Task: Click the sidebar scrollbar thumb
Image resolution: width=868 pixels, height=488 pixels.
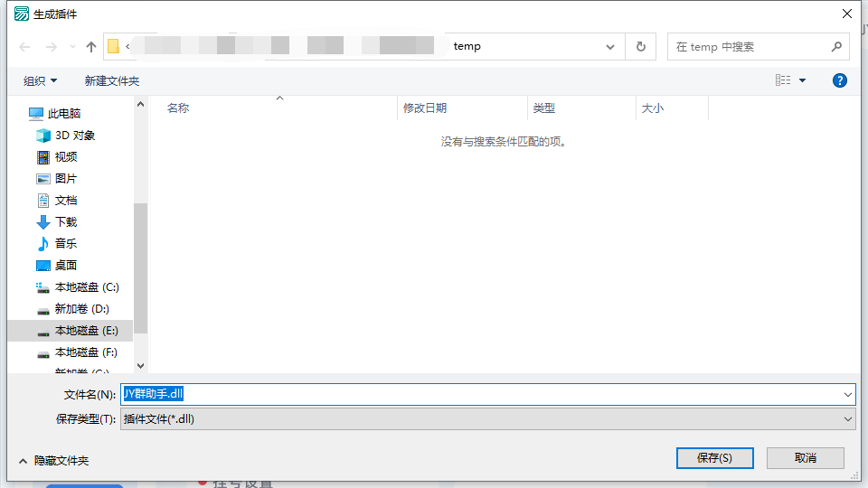Action: [x=141, y=268]
